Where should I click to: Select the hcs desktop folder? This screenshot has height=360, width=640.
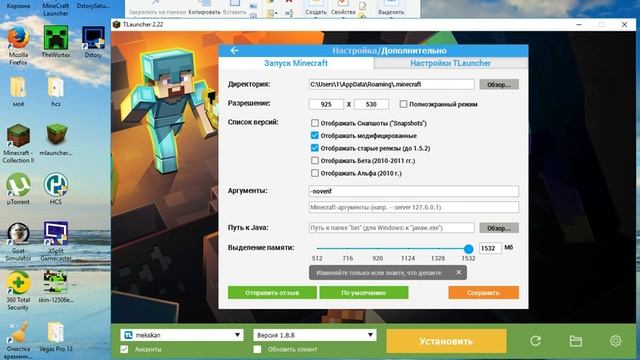(56, 91)
